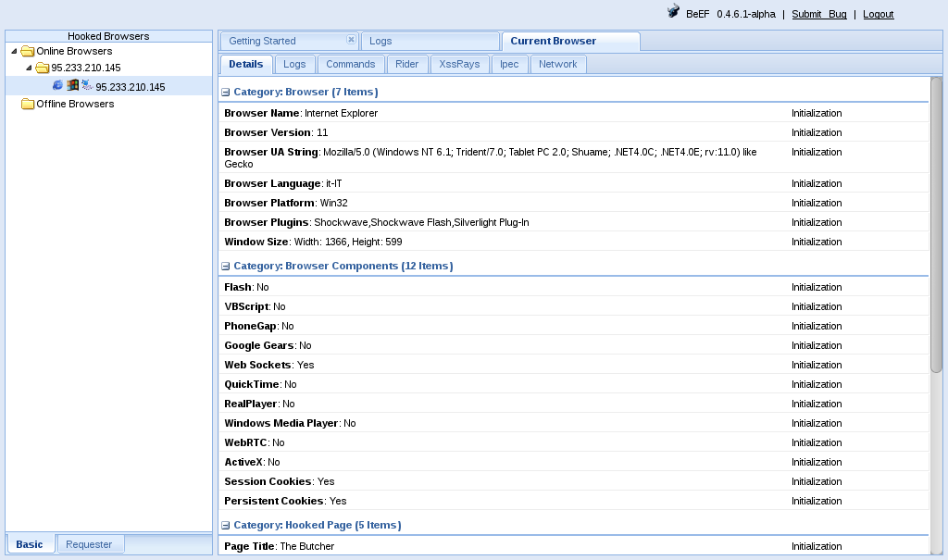Screen dimensions: 948x560
Task: Select the Current Browser tab
Action: click(x=570, y=41)
